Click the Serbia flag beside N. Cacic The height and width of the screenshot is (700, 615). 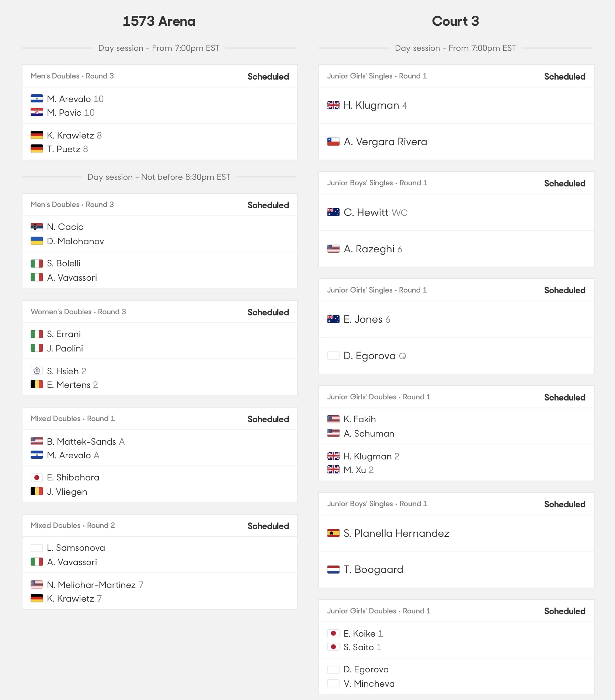coord(37,227)
